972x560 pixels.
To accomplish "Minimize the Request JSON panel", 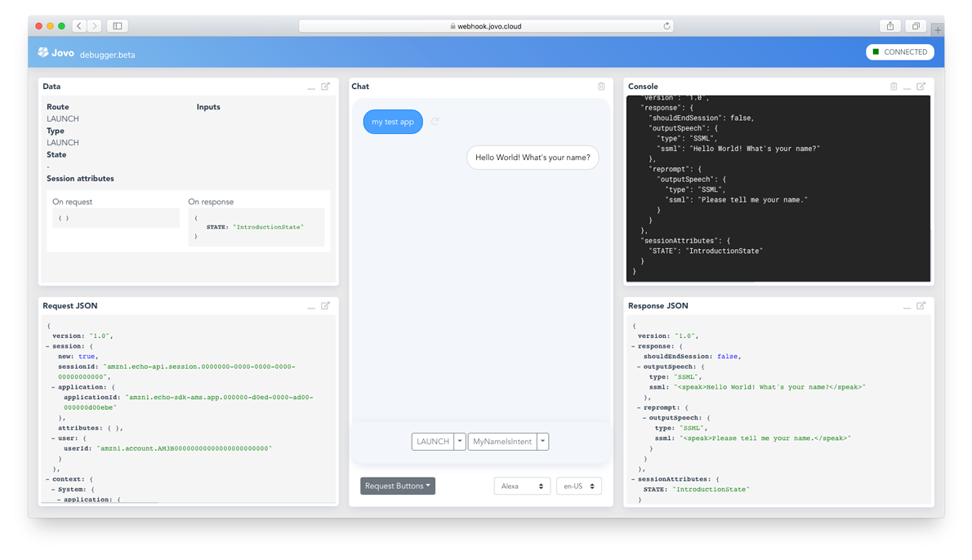I will (x=311, y=307).
